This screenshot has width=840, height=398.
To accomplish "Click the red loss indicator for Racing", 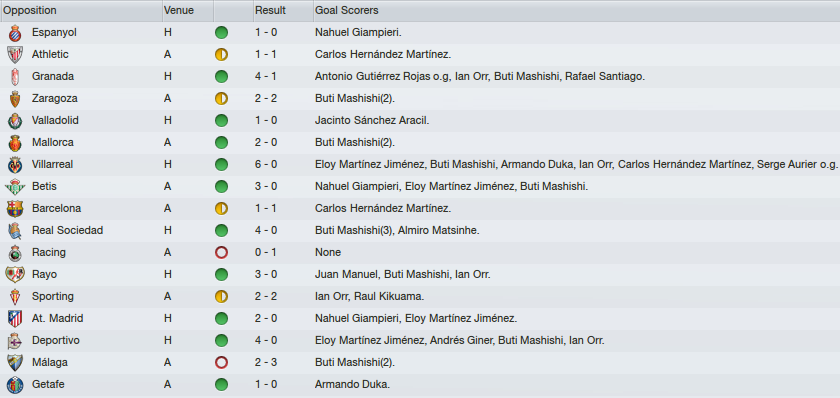I will pos(221,253).
